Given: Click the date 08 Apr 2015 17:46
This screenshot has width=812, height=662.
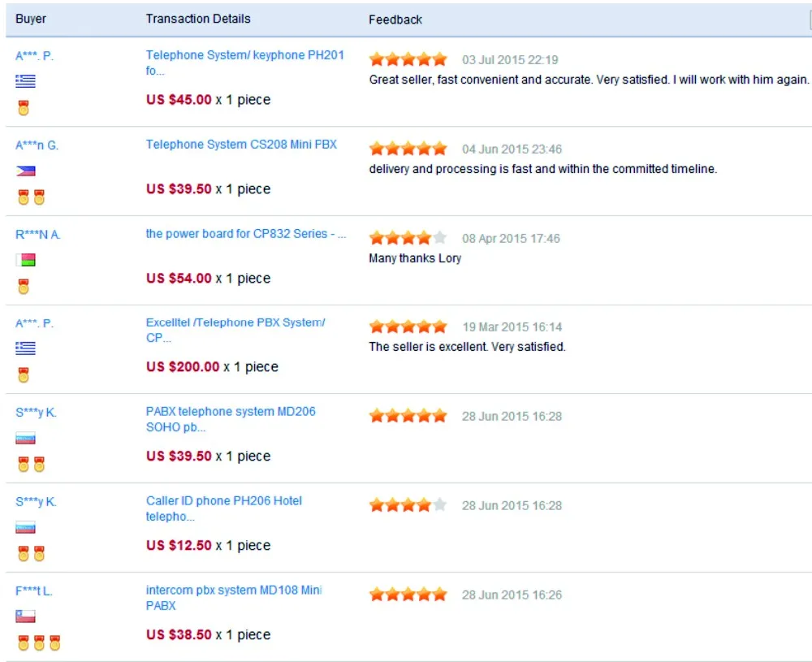Looking at the screenshot, I should pyautogui.click(x=511, y=238).
